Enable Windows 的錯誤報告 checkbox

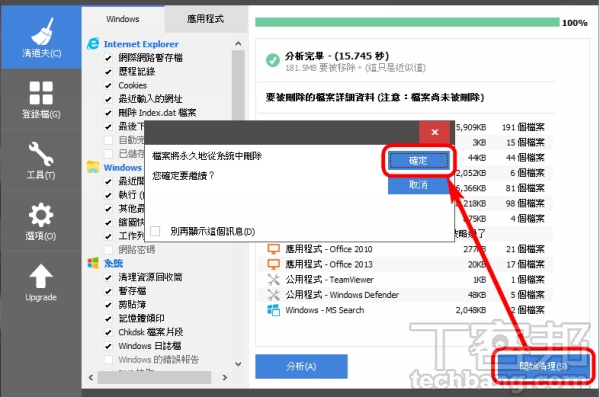click(x=108, y=359)
